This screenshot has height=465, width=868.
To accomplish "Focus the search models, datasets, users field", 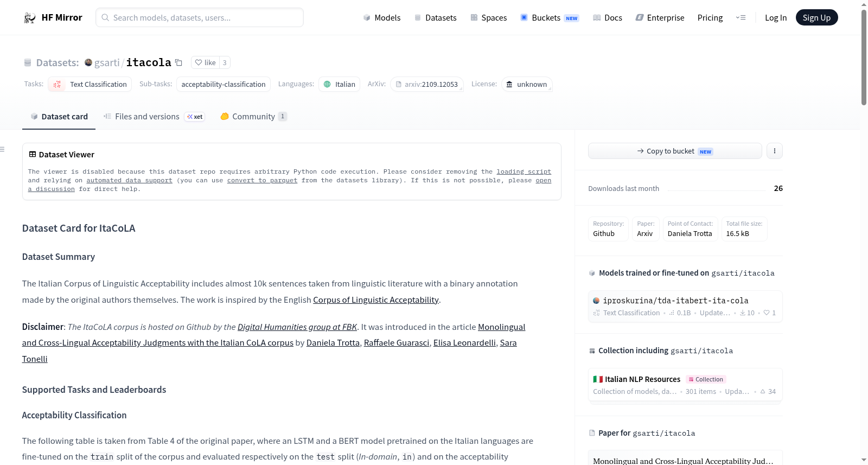I will (x=200, y=17).
